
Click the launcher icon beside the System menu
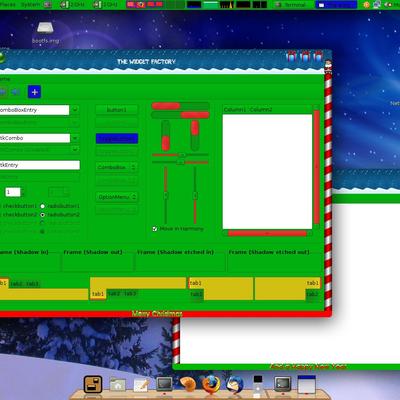[48, 5]
